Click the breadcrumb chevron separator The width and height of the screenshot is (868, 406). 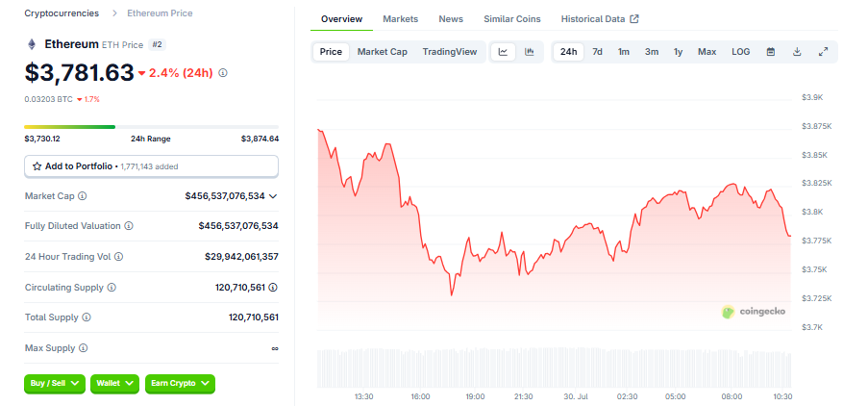(x=114, y=13)
